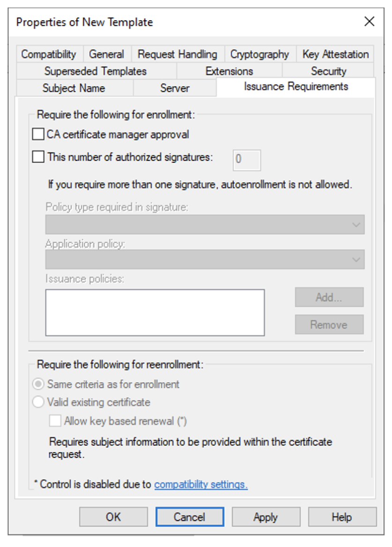Image resolution: width=392 pixels, height=547 pixels.
Task: View the Security tab
Action: click(328, 71)
